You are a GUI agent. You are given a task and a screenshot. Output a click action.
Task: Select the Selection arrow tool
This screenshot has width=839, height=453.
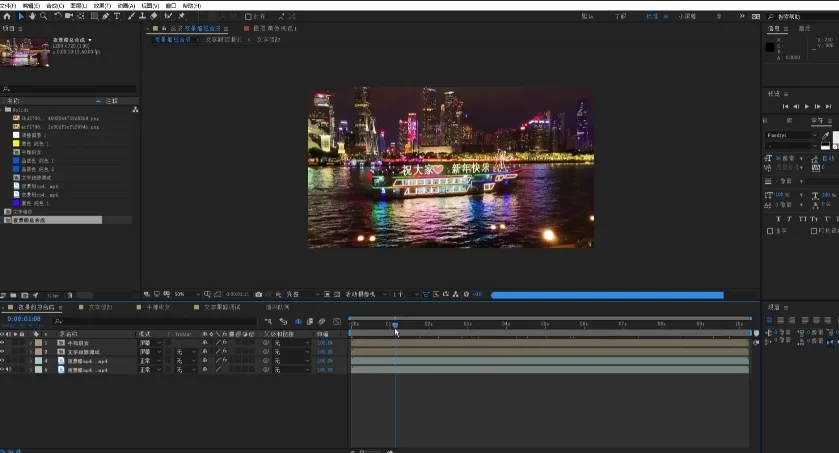click(20, 16)
